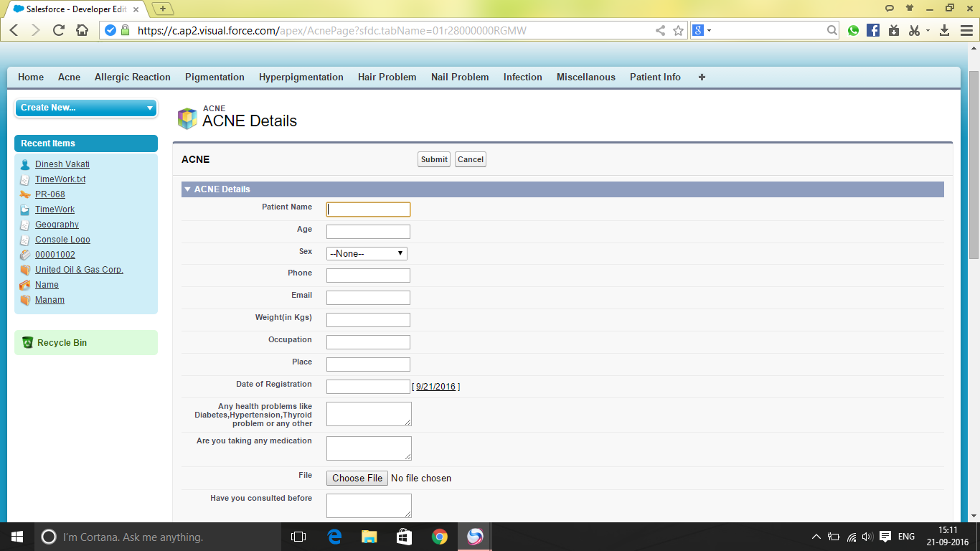Click the page vertical scrollbar
This screenshot has height=551, width=980.
(x=974, y=165)
